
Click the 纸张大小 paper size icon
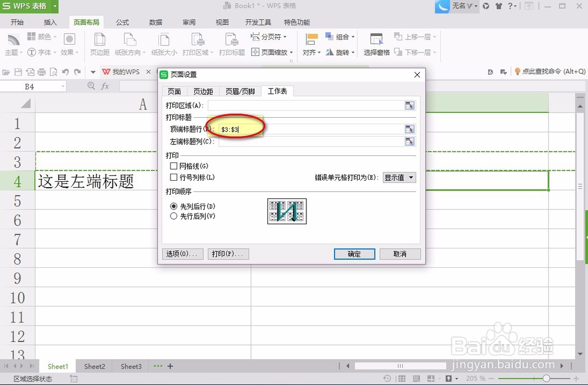pyautogui.click(x=164, y=44)
